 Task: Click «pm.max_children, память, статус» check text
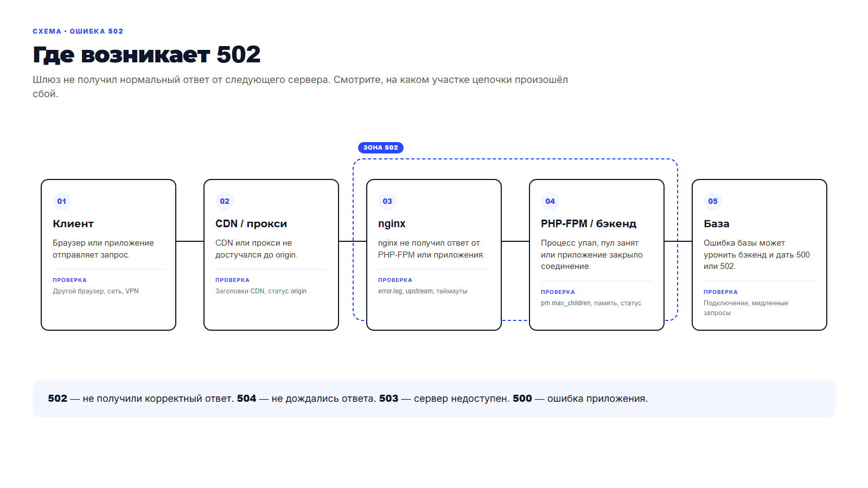point(591,303)
